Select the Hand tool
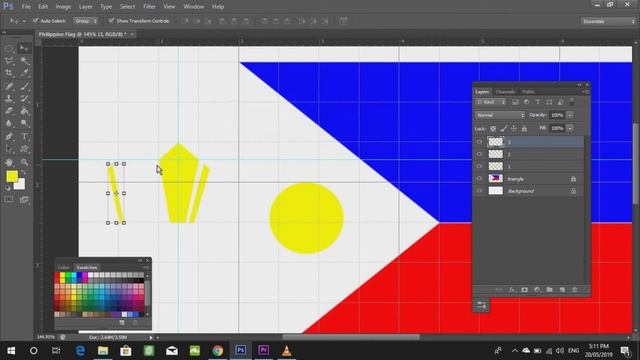The width and height of the screenshot is (640, 360). [9, 162]
